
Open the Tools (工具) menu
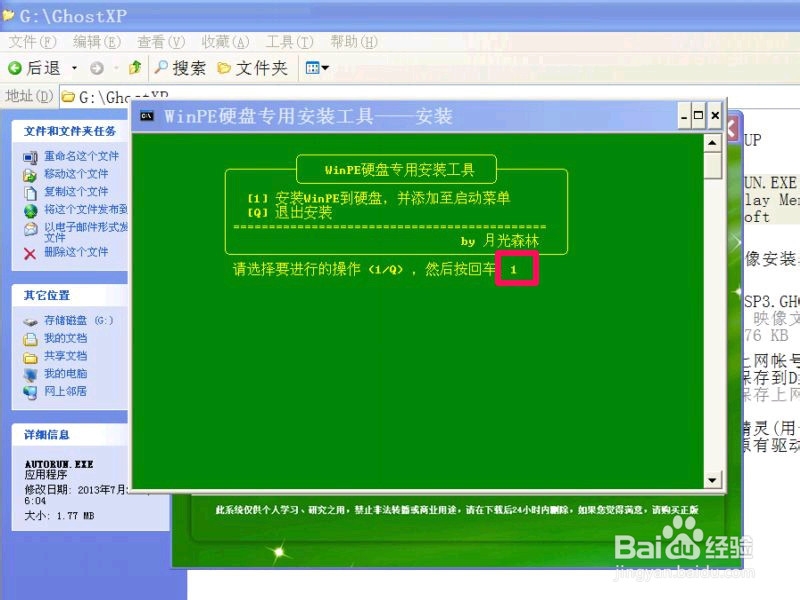point(289,42)
